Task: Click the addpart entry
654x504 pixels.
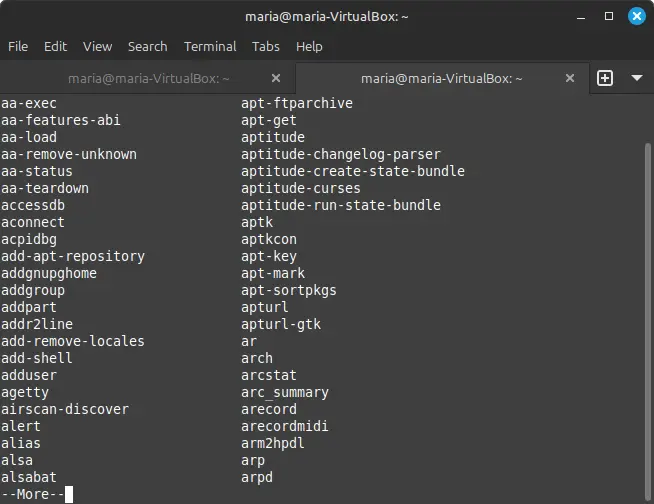Action: [29, 307]
